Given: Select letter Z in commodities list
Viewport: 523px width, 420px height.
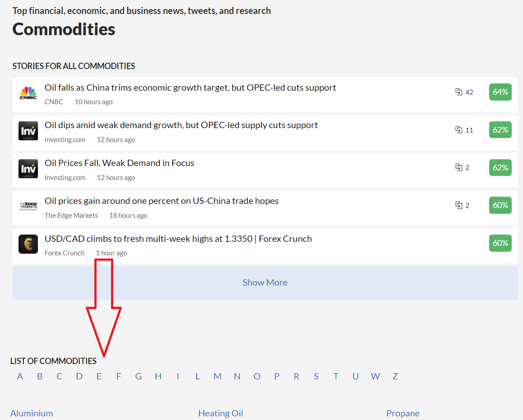Looking at the screenshot, I should coord(395,376).
